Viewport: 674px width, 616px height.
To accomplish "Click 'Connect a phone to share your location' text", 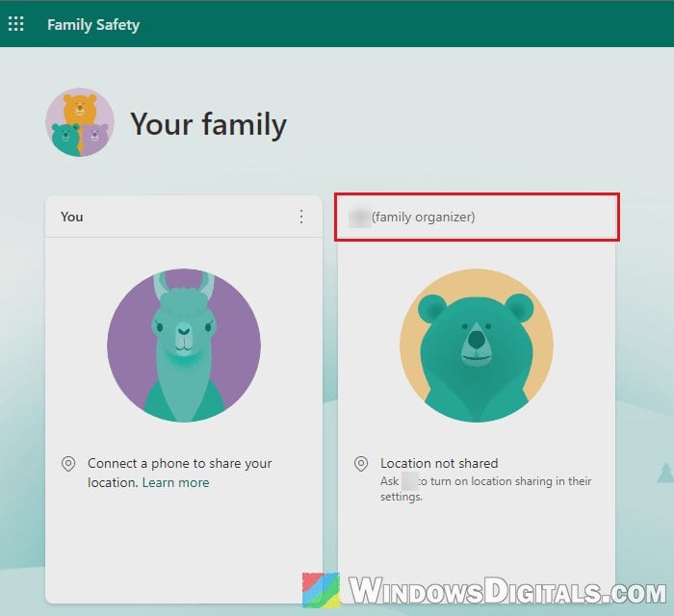I will click(180, 473).
